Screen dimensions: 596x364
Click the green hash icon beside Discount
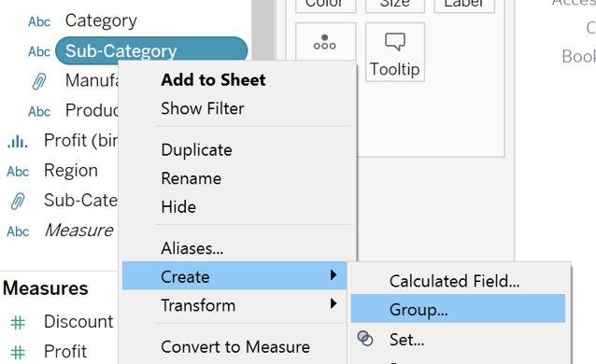pyautogui.click(x=18, y=323)
